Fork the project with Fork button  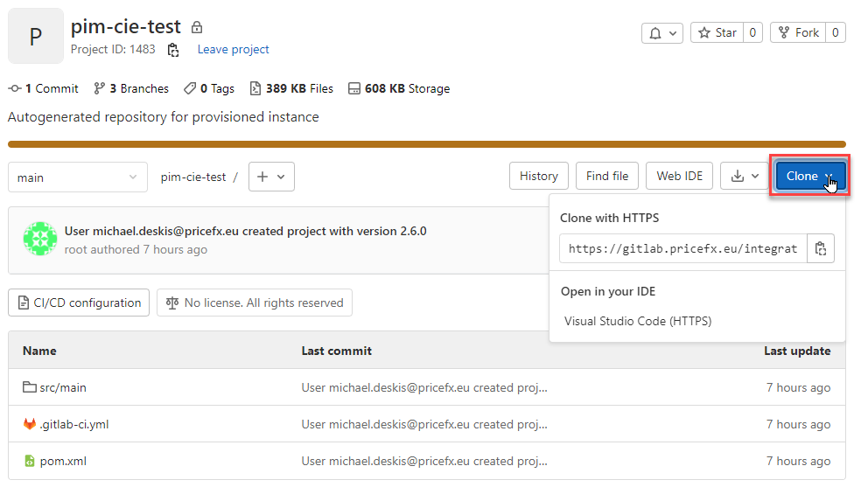click(x=798, y=32)
